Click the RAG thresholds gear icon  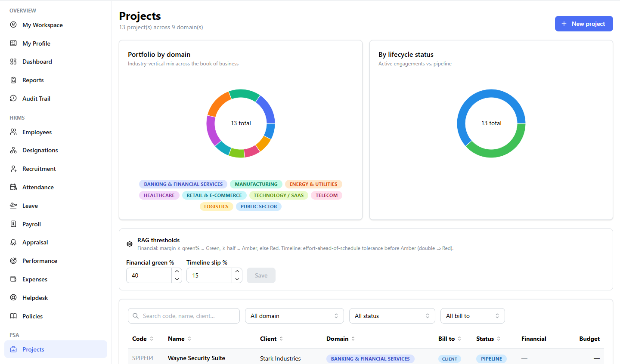[x=130, y=244]
